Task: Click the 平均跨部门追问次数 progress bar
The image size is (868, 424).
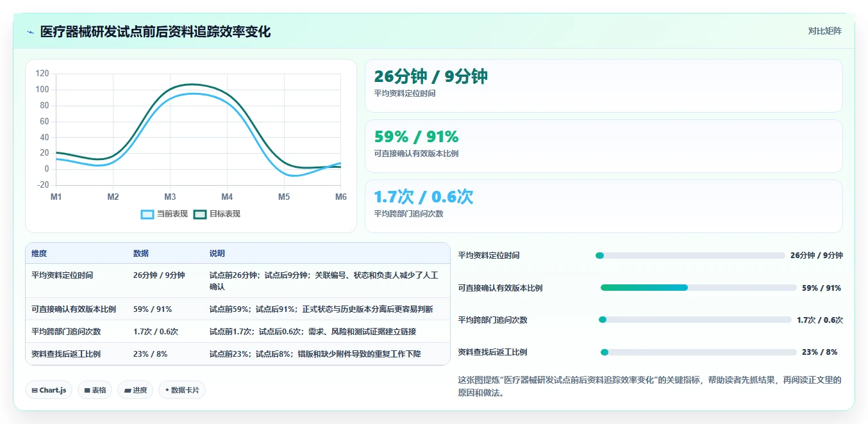Action: point(695,320)
